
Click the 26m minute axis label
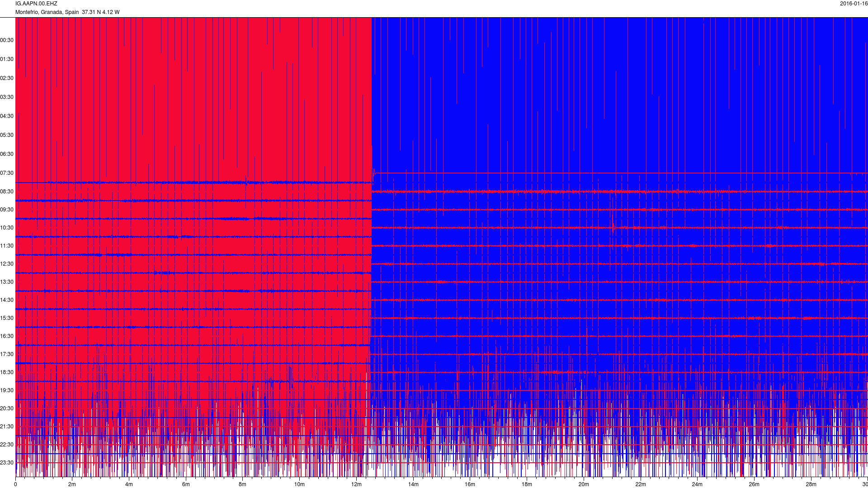pyautogui.click(x=754, y=484)
